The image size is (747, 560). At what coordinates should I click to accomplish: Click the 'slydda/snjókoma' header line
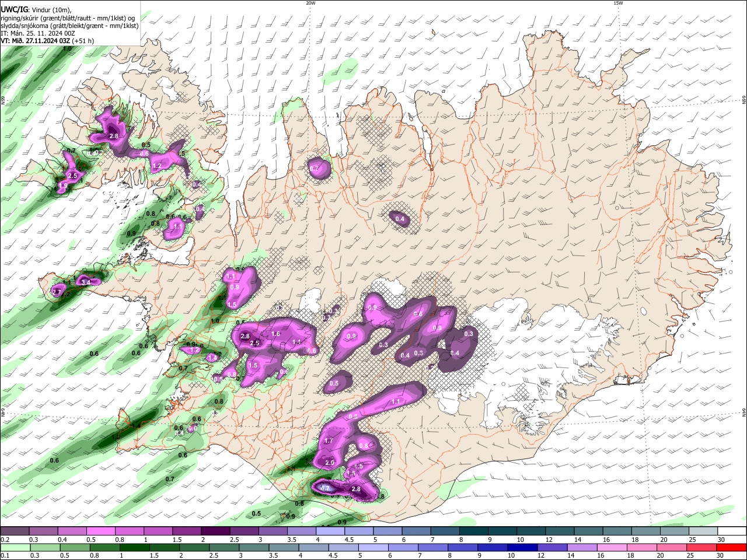click(x=69, y=26)
